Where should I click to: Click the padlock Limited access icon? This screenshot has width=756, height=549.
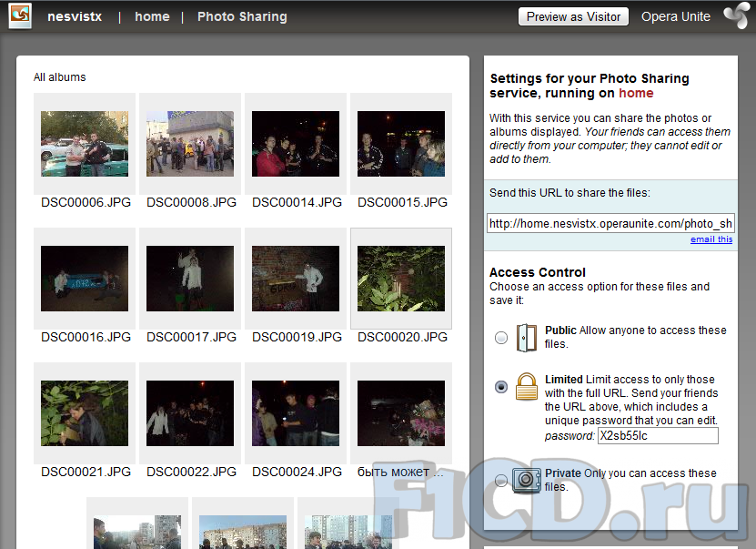[x=527, y=386]
